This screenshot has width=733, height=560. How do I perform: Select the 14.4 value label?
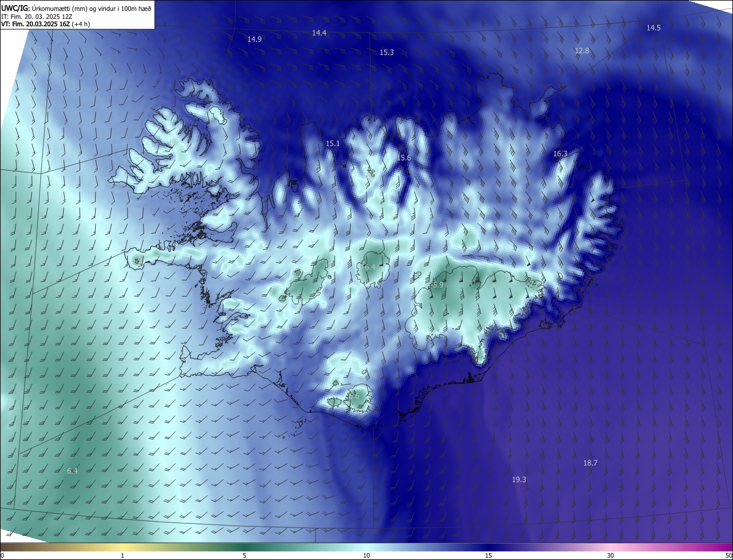319,33
